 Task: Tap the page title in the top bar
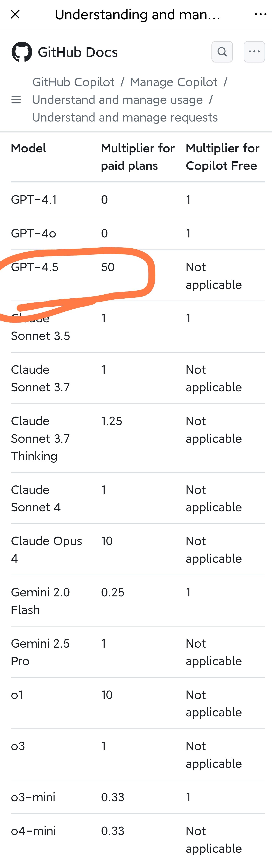click(x=138, y=15)
